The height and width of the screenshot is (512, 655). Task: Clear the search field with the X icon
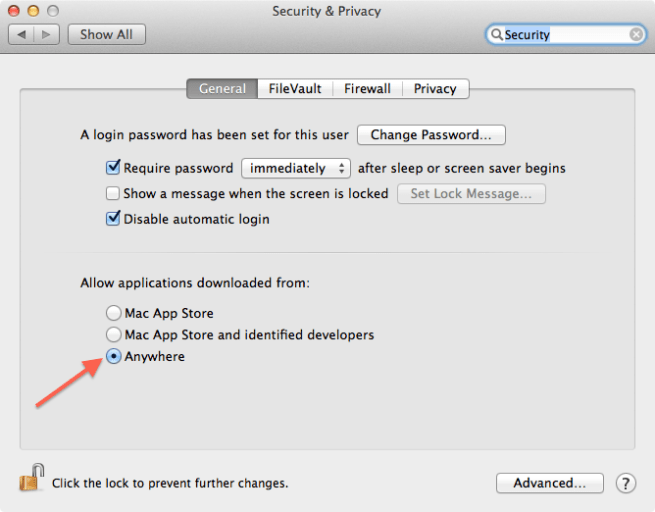(636, 34)
